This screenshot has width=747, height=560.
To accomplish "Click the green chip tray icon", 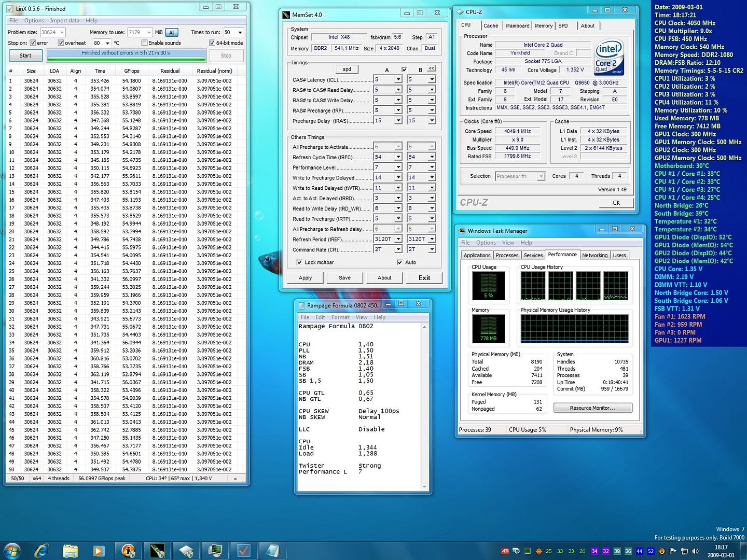I will click(528, 551).
